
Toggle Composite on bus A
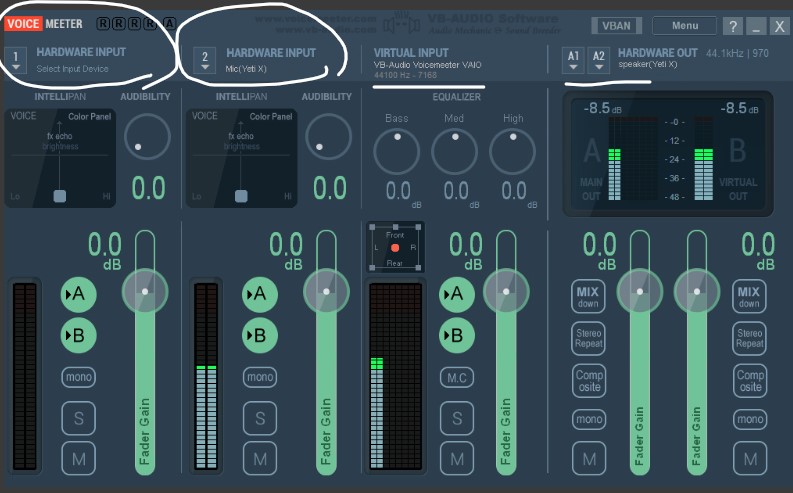click(589, 380)
